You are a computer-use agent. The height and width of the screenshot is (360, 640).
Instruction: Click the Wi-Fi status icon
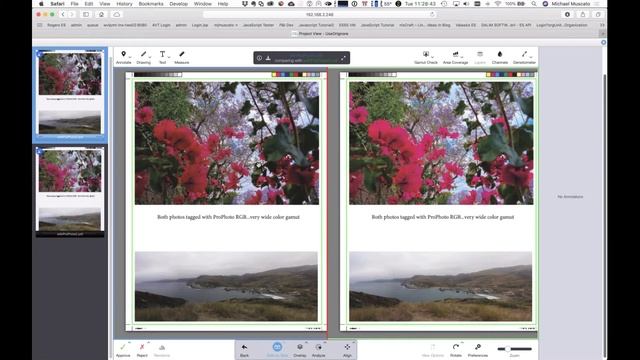pyautogui.click(x=498, y=4)
